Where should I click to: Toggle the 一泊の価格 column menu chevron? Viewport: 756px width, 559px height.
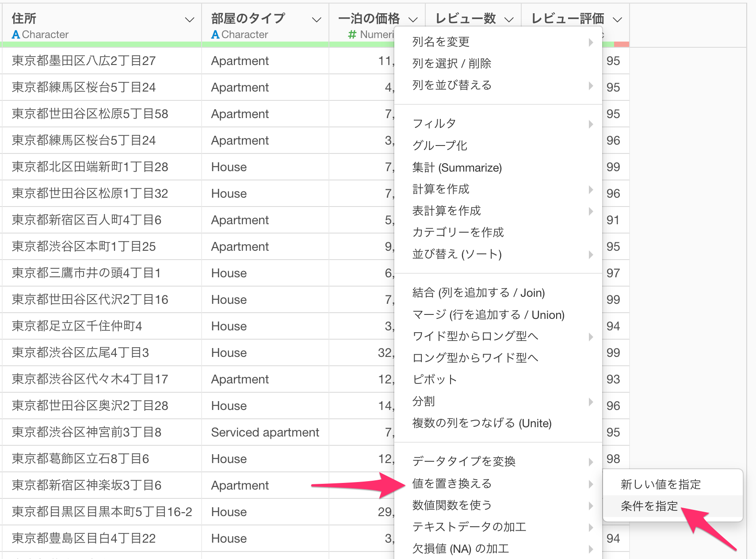pyautogui.click(x=413, y=19)
